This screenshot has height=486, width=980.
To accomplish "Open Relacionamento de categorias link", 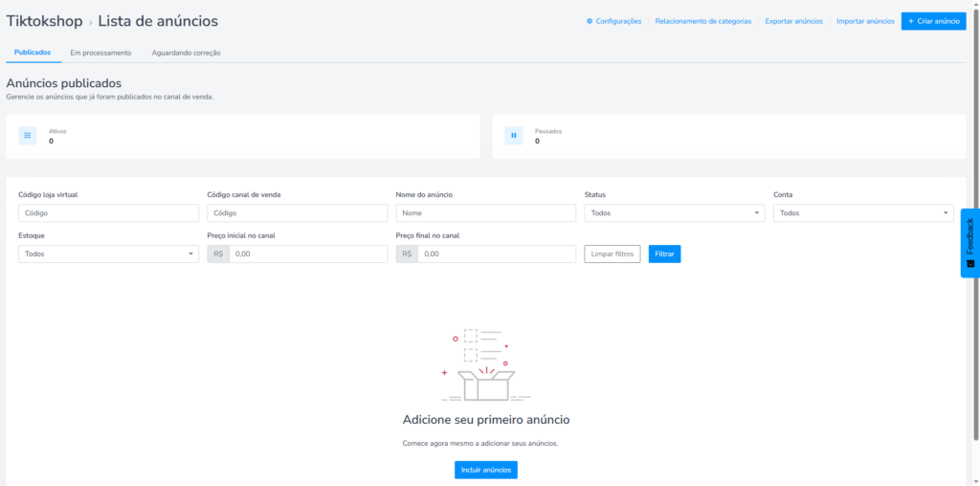I will [702, 21].
